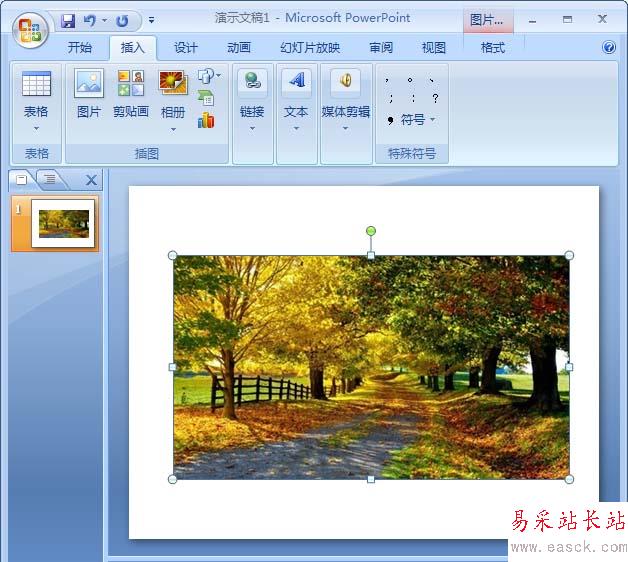Insert the semicolon special symbol

click(391, 98)
